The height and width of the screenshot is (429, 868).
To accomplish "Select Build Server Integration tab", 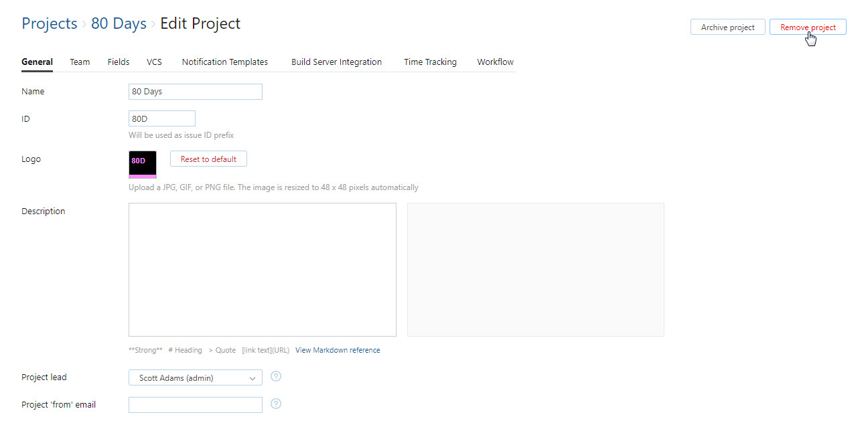I will [336, 62].
